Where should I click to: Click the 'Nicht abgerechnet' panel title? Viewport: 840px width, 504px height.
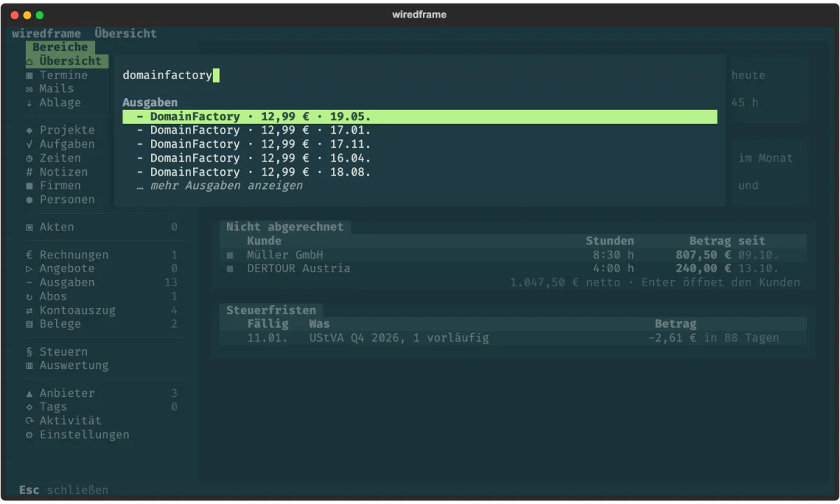(285, 227)
